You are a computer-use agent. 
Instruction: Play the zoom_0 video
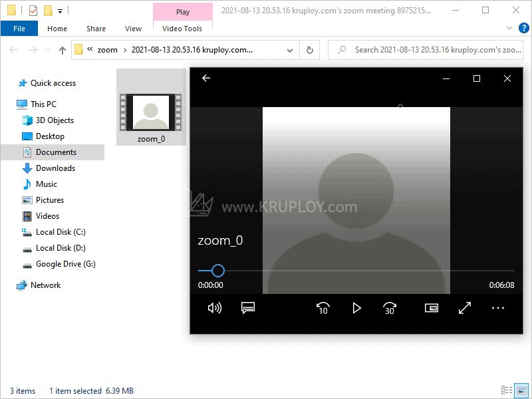click(x=356, y=308)
